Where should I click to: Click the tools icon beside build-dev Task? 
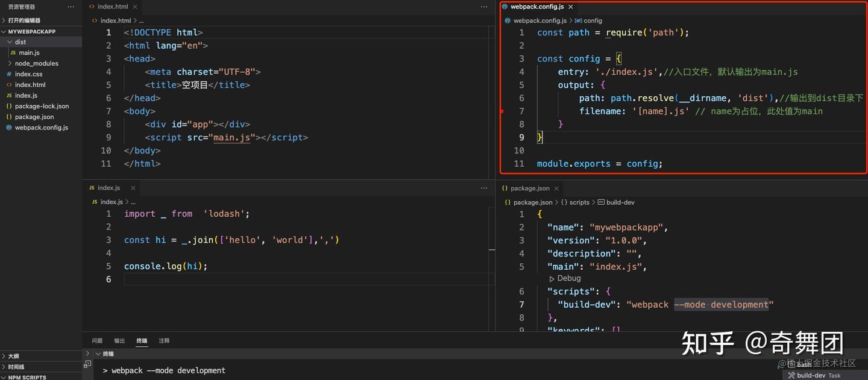[792, 375]
